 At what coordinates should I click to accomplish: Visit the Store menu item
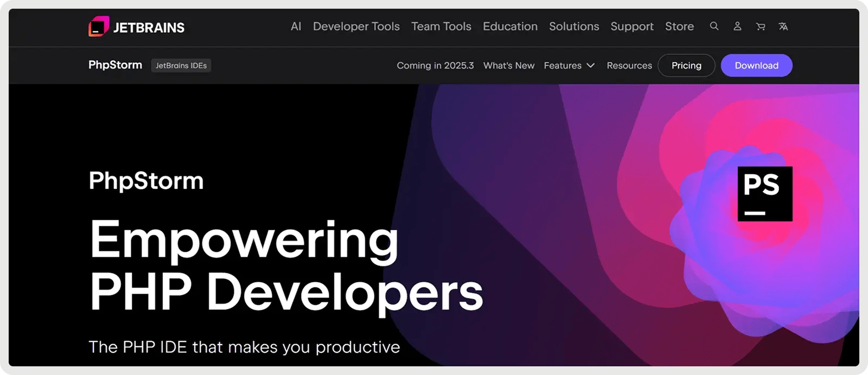[x=679, y=26]
